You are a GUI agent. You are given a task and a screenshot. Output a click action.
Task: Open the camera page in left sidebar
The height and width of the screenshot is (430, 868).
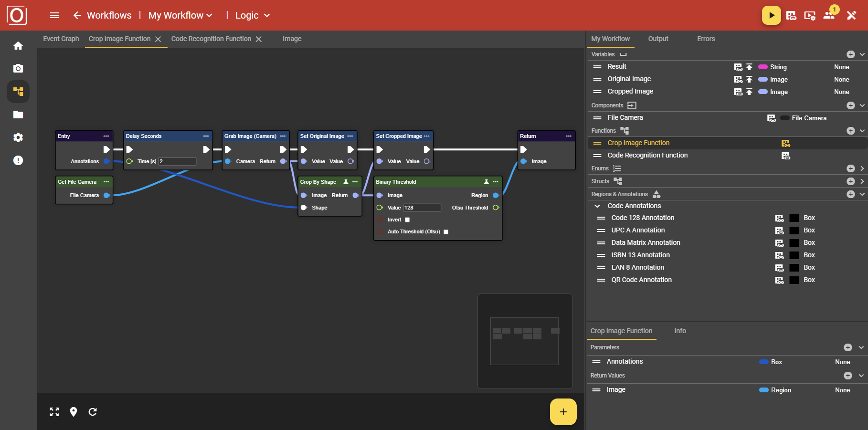click(18, 69)
